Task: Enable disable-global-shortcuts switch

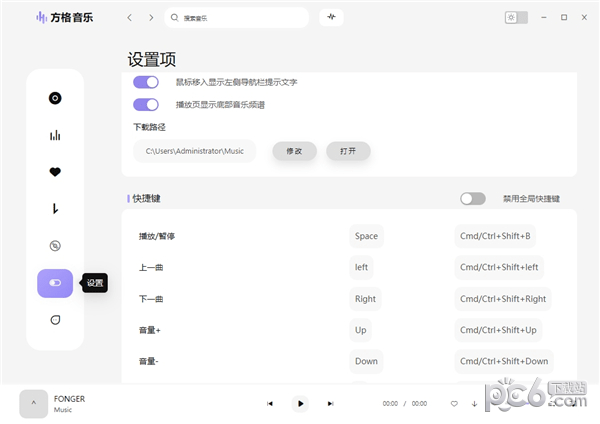Action: point(473,199)
